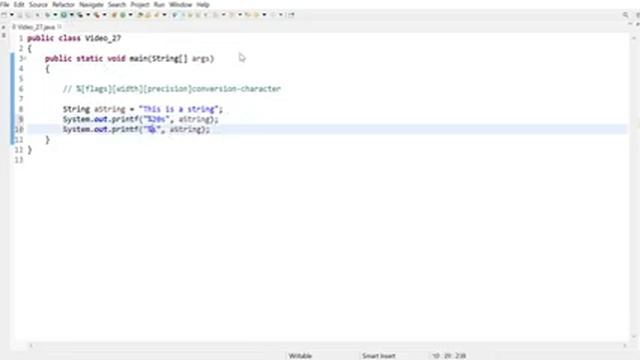Open the Debug icon's dropdown arrow
The height and width of the screenshot is (360, 640).
[55, 15]
